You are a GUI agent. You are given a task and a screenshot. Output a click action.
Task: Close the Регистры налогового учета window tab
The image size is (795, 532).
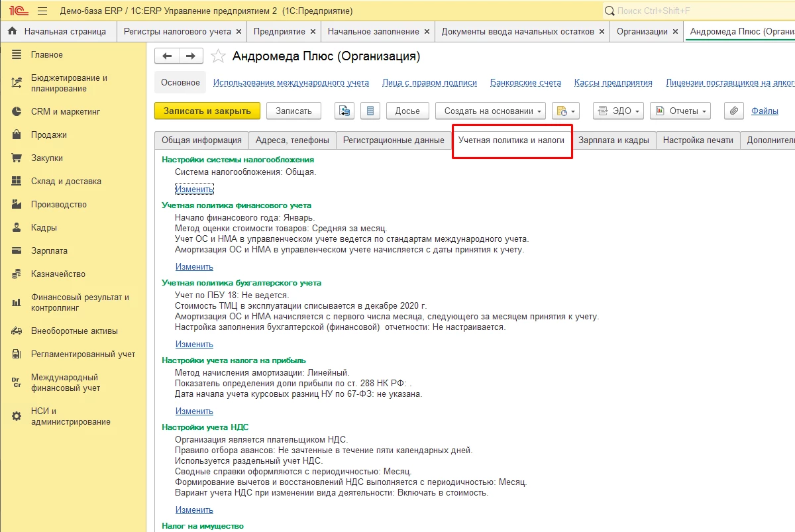[x=238, y=31]
